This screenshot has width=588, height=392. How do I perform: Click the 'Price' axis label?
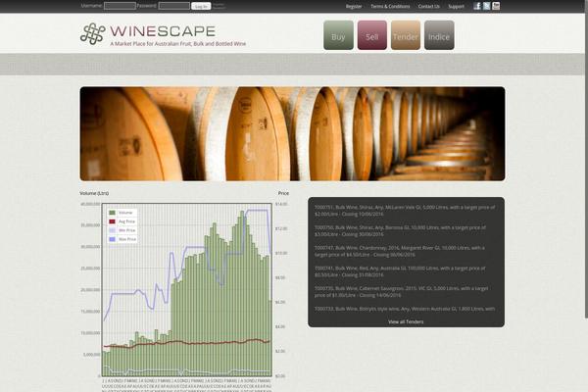click(x=283, y=193)
